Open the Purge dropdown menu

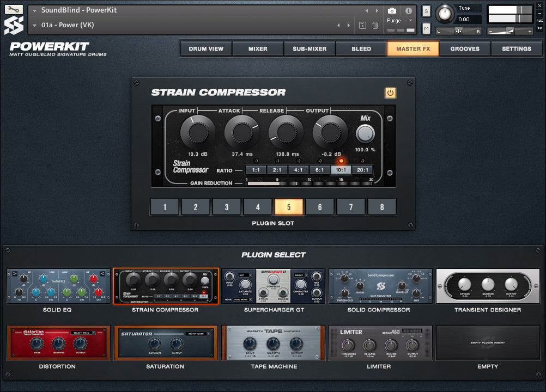coord(399,21)
